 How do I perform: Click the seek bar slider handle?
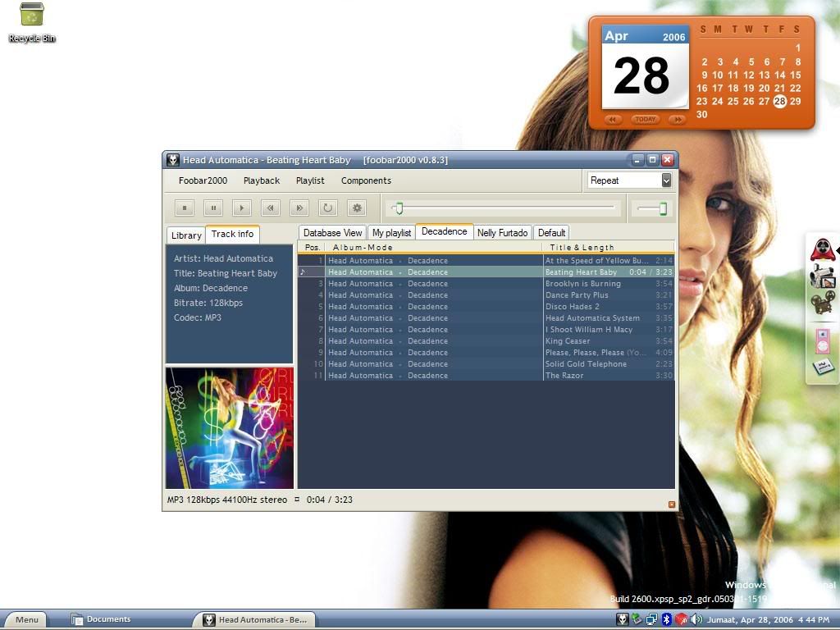point(399,208)
